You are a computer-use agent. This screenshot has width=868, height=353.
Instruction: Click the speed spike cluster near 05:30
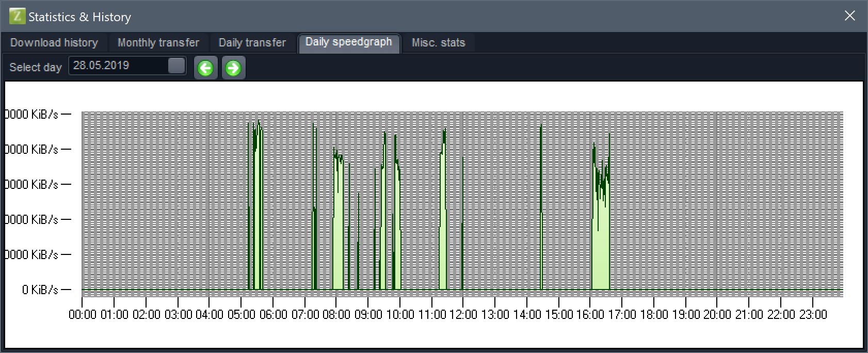pos(256,206)
